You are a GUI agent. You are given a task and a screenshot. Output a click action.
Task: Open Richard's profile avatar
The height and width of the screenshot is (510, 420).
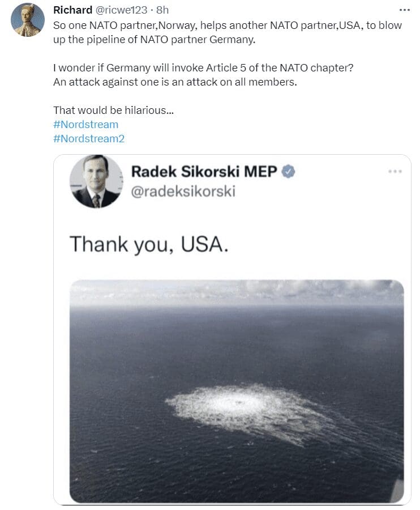click(28, 20)
